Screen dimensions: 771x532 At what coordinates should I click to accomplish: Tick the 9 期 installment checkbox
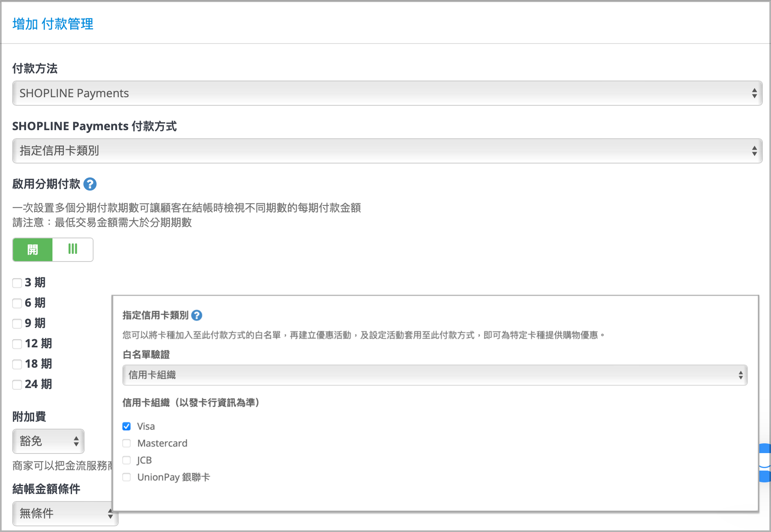(17, 323)
